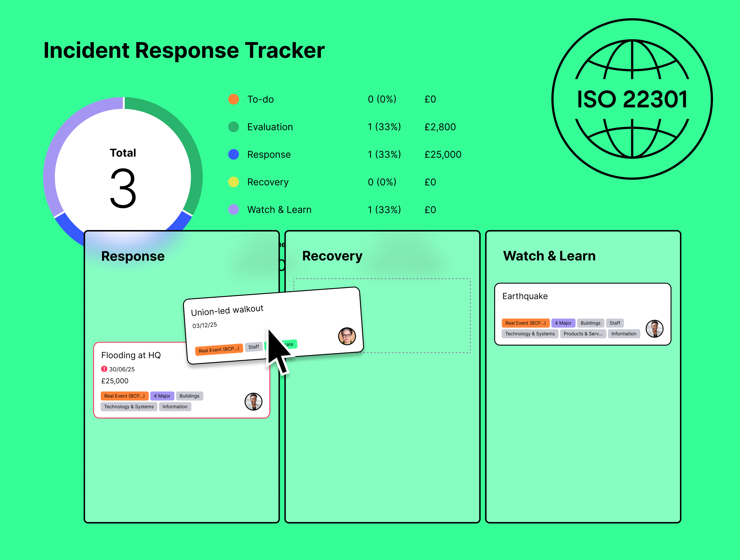The image size is (740, 560).
Task: Open the Flooding at HQ card title
Action: point(131,355)
